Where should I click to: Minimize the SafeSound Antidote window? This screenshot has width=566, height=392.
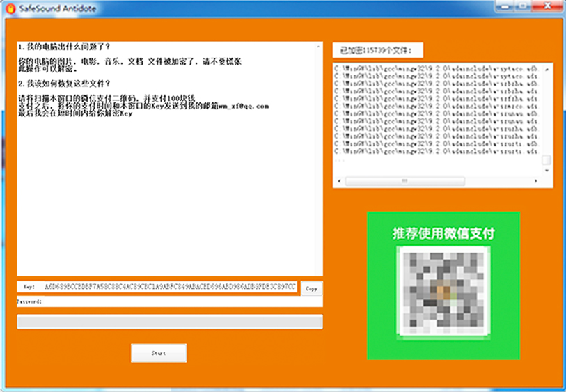(505, 6)
